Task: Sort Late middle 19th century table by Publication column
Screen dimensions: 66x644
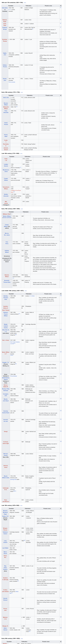Action: (29, 294)
